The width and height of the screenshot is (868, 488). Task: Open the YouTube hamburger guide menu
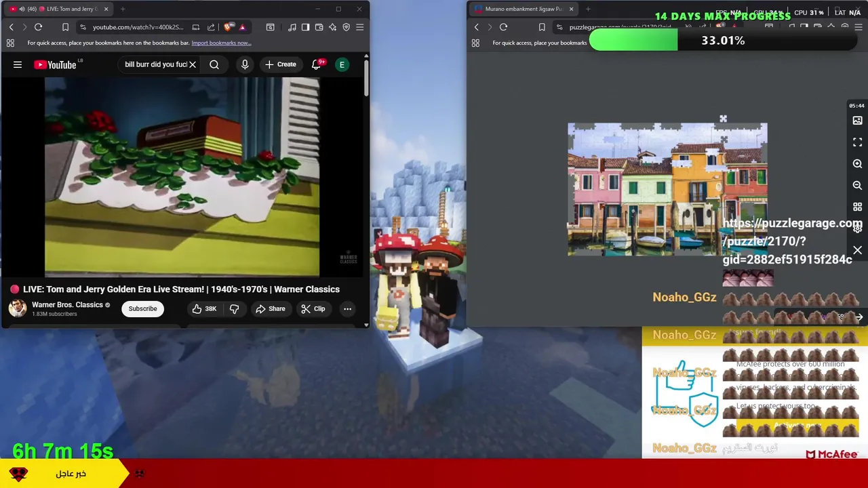pos(18,64)
